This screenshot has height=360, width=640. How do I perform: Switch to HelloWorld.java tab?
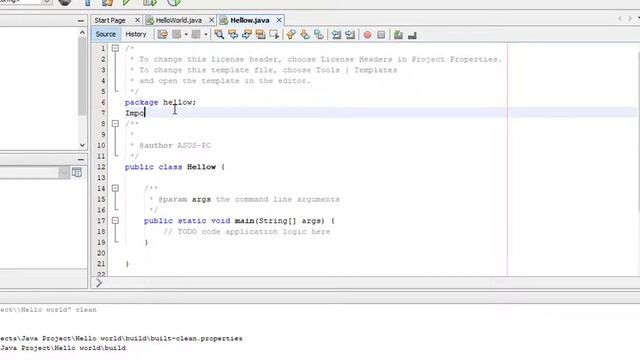[x=178, y=20]
